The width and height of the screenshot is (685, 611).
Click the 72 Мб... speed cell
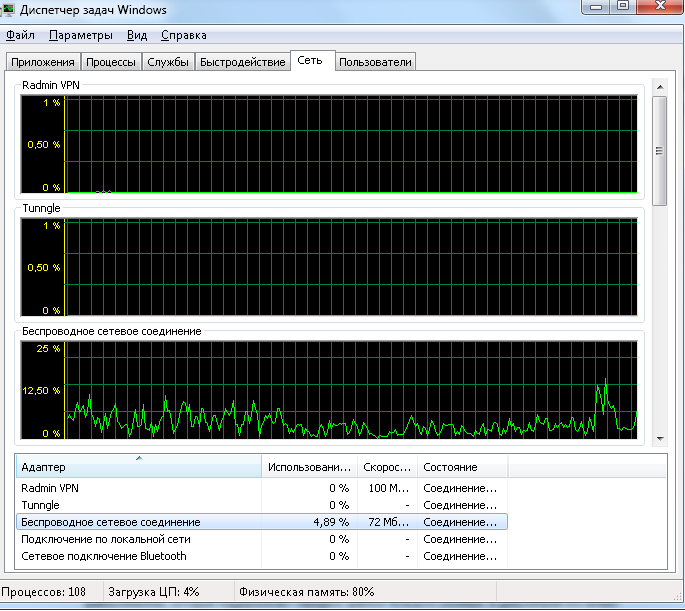(x=388, y=522)
